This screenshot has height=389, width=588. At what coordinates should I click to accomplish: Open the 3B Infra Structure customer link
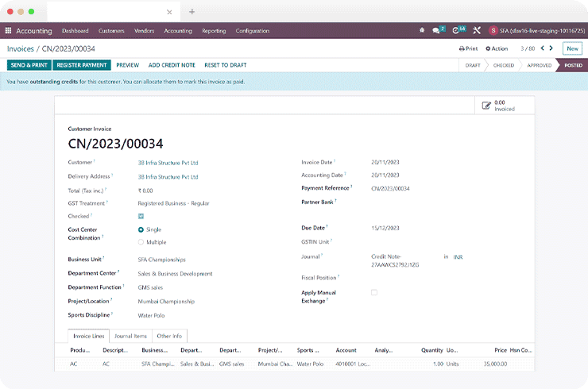tap(168, 163)
